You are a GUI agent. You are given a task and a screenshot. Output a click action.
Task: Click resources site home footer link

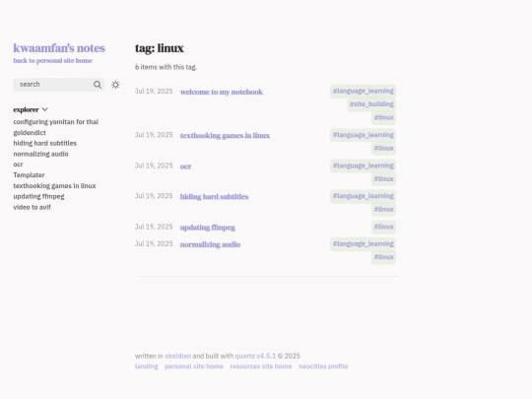coord(261,366)
